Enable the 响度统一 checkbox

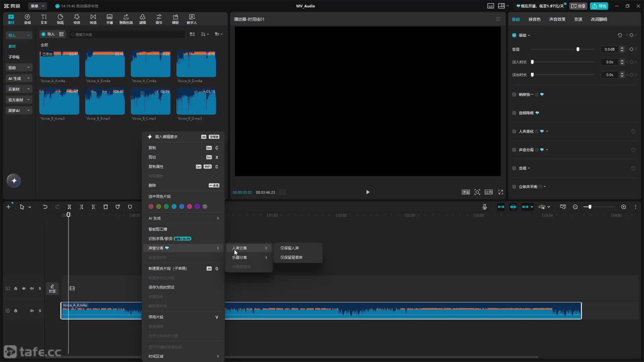click(514, 95)
